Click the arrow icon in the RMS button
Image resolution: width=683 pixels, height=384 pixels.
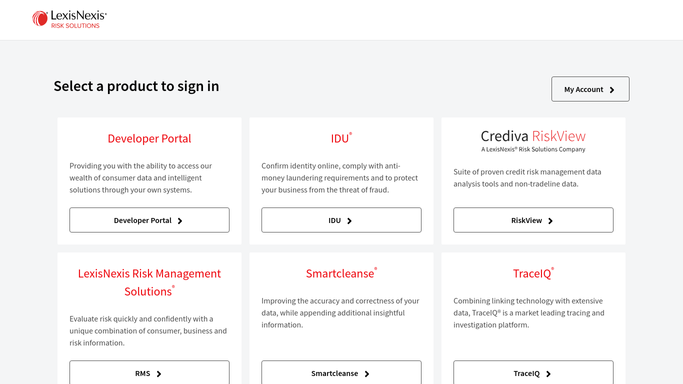tap(159, 374)
